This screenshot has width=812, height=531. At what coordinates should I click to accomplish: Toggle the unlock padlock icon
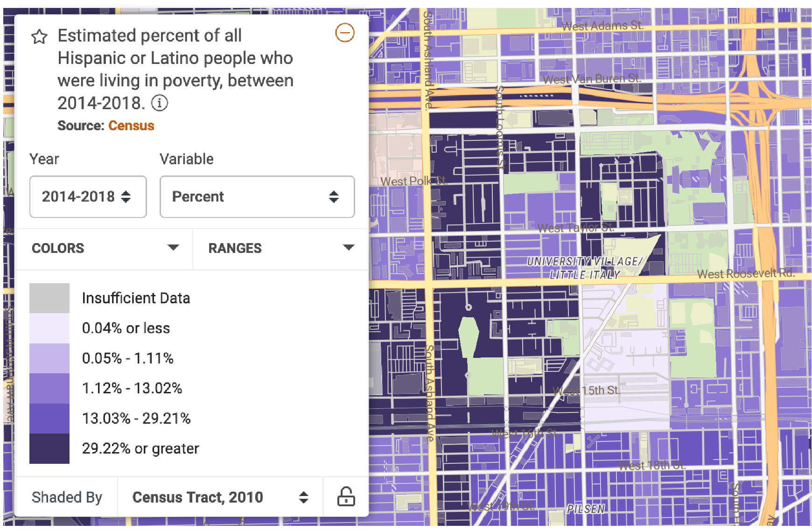(346, 496)
